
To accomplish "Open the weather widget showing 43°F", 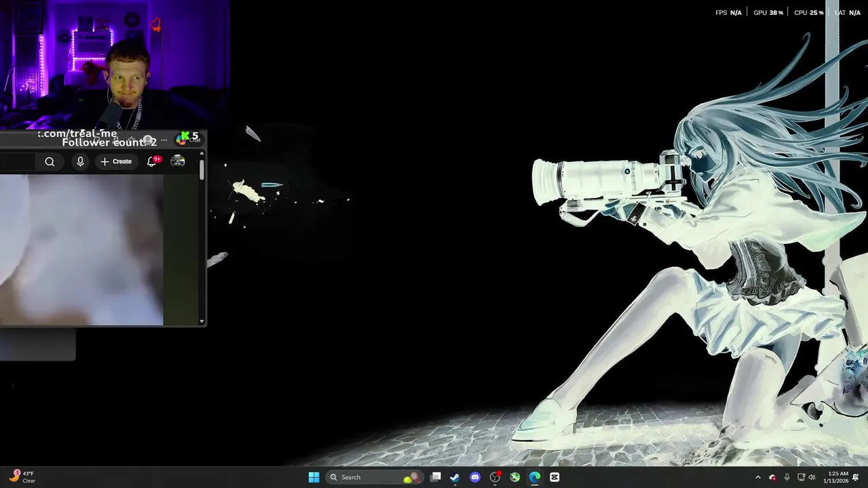I will click(x=22, y=477).
